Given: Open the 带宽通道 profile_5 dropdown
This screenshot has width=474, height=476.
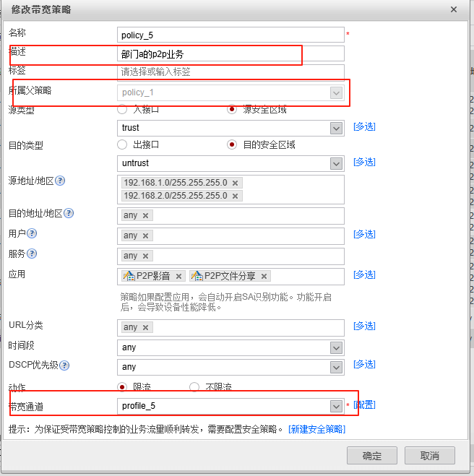Looking at the screenshot, I should click(337, 407).
